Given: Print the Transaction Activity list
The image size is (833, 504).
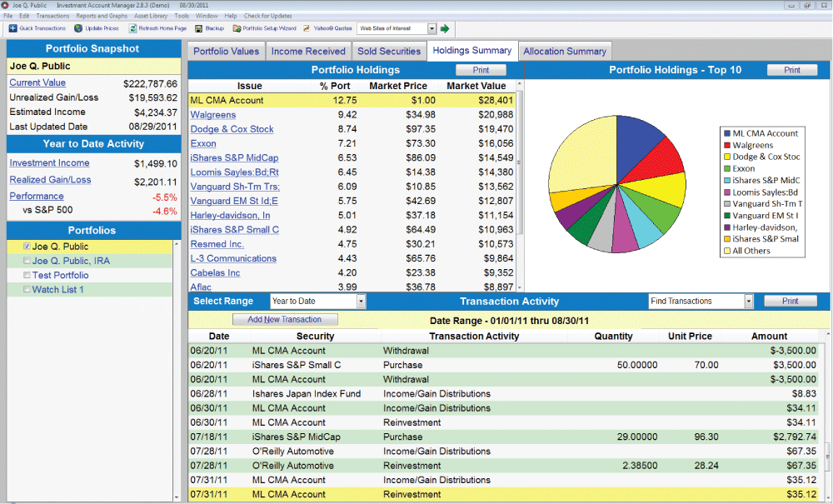Looking at the screenshot, I should (790, 301).
